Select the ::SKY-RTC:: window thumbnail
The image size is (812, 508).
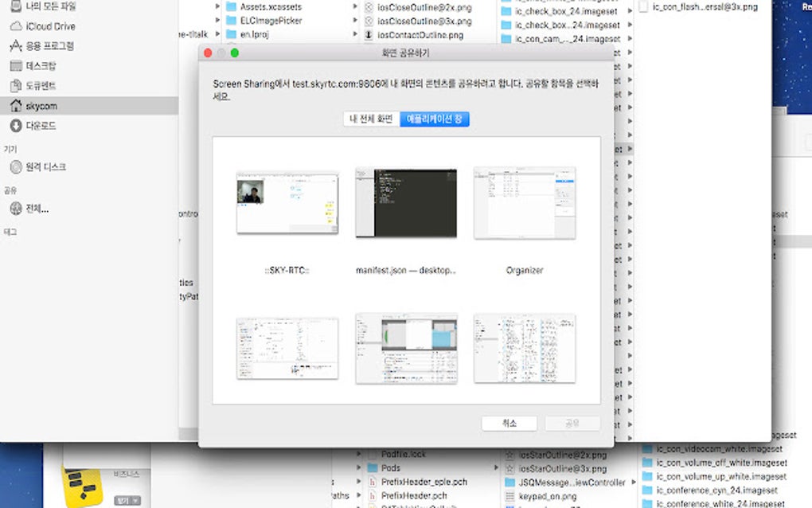pyautogui.click(x=287, y=201)
